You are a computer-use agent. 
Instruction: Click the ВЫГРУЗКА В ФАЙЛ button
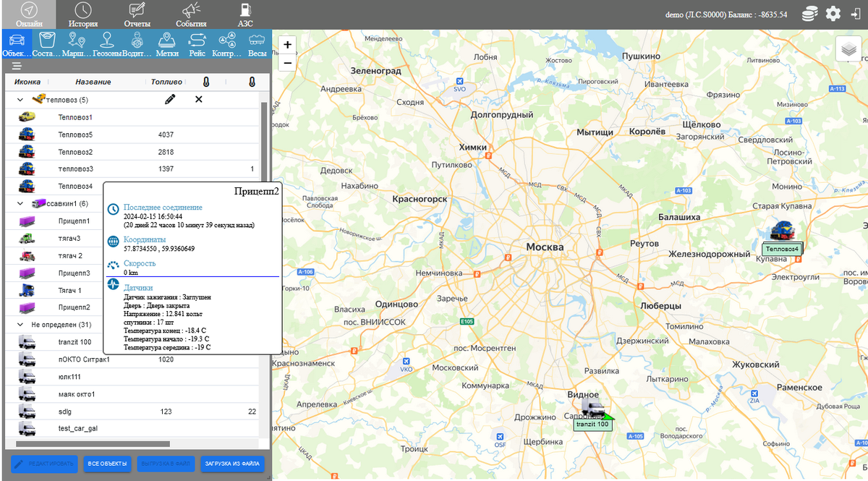coord(166,464)
